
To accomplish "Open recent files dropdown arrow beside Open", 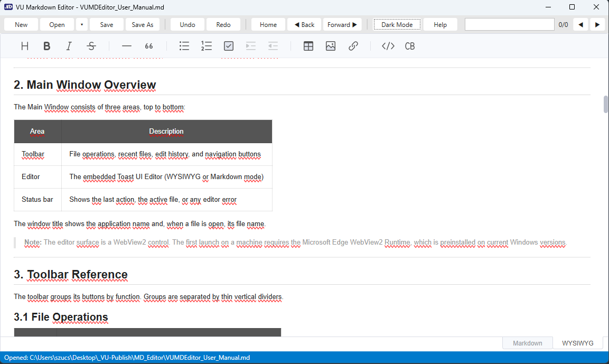I will [x=81, y=24].
